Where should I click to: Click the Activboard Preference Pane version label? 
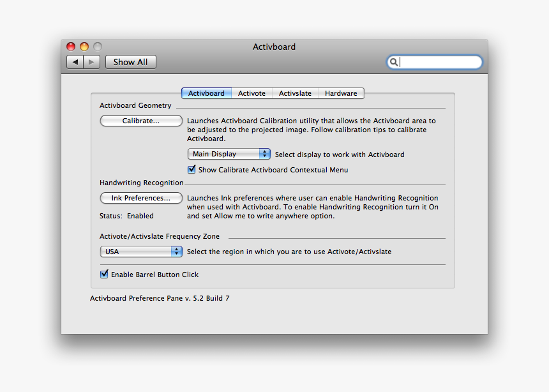click(160, 298)
